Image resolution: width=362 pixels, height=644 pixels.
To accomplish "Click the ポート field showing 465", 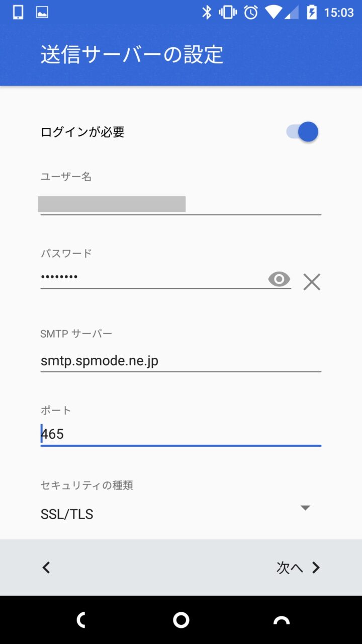I will click(x=180, y=434).
